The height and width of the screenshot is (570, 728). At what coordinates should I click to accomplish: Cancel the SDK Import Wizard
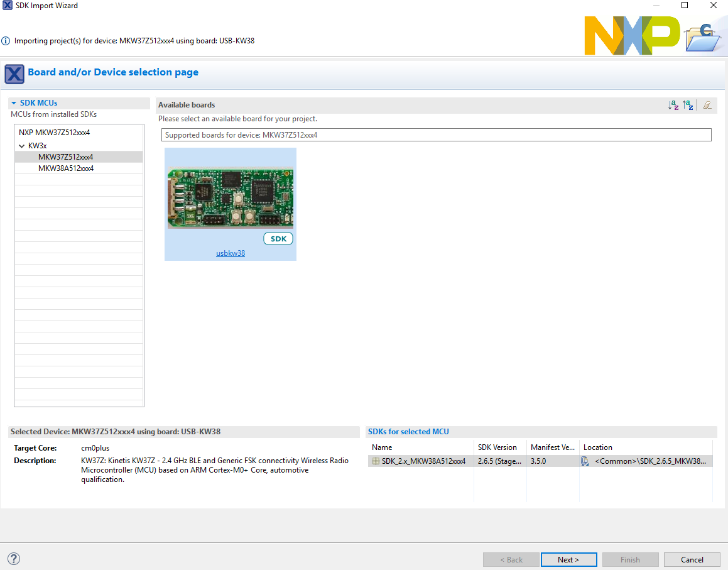coord(692,559)
